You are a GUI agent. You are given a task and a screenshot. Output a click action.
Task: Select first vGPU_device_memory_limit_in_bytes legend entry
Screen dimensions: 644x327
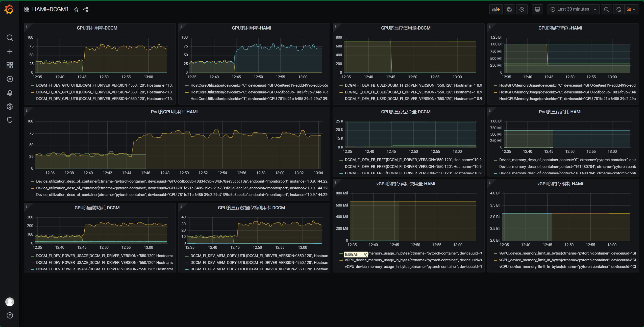coord(567,253)
